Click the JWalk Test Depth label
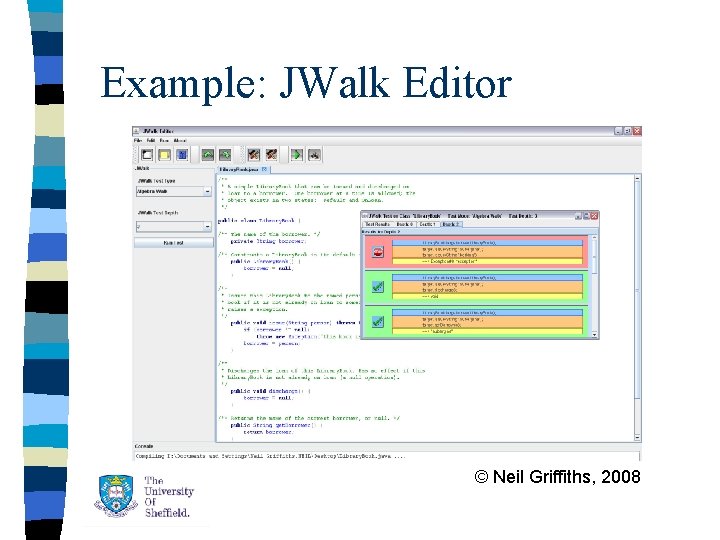Screen dimensions: 720x540 (158, 213)
